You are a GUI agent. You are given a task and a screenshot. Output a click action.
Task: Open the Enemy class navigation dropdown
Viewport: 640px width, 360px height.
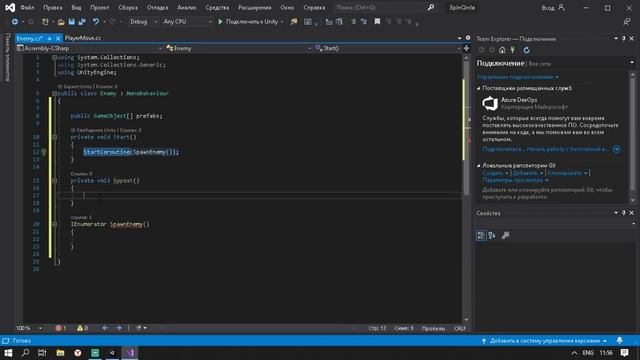pyautogui.click(x=239, y=48)
